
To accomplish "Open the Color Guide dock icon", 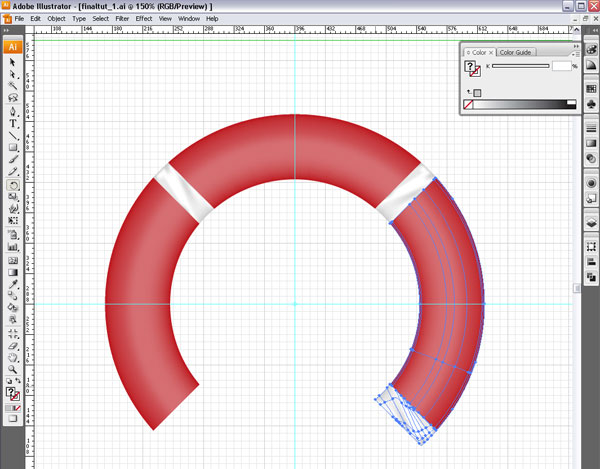I will (x=591, y=64).
